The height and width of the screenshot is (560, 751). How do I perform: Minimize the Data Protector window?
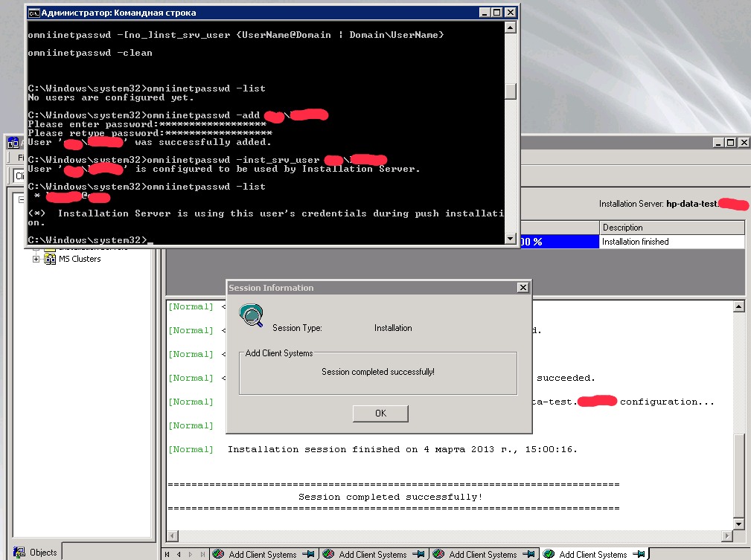click(718, 142)
